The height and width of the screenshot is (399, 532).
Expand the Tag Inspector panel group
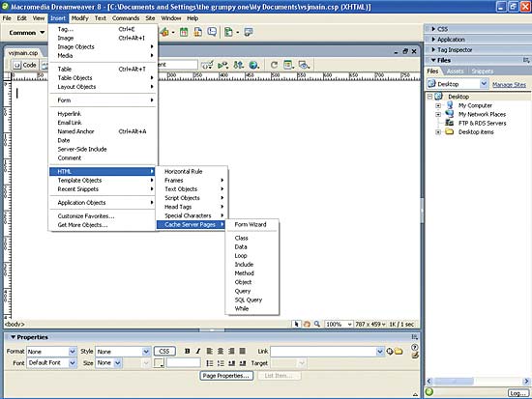[433, 49]
